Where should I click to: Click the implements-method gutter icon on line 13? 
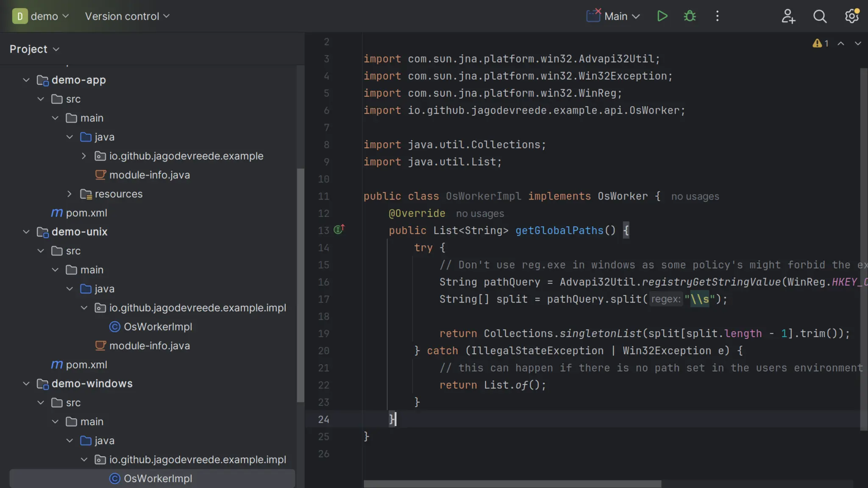coord(339,230)
